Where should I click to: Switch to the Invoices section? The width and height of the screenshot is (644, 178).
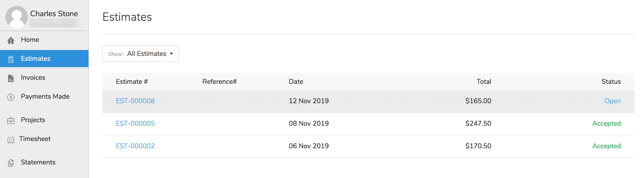click(x=33, y=77)
